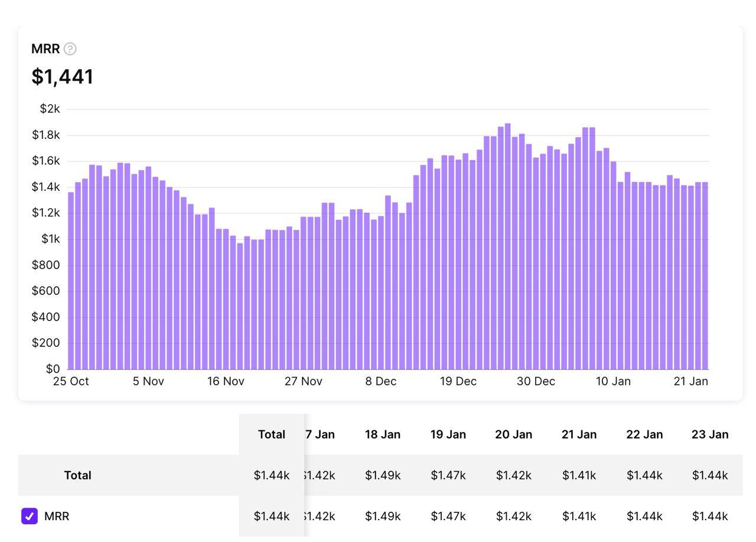Select the 20 Jan column header
The height and width of the screenshot is (542, 756).
point(513,434)
